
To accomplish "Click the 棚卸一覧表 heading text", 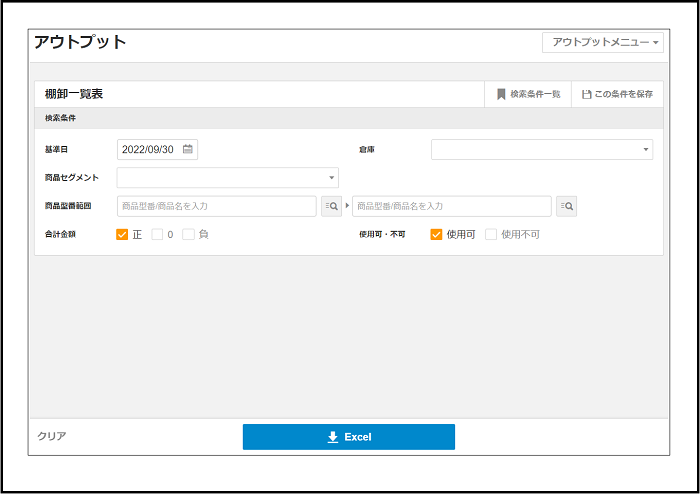I will click(x=74, y=94).
